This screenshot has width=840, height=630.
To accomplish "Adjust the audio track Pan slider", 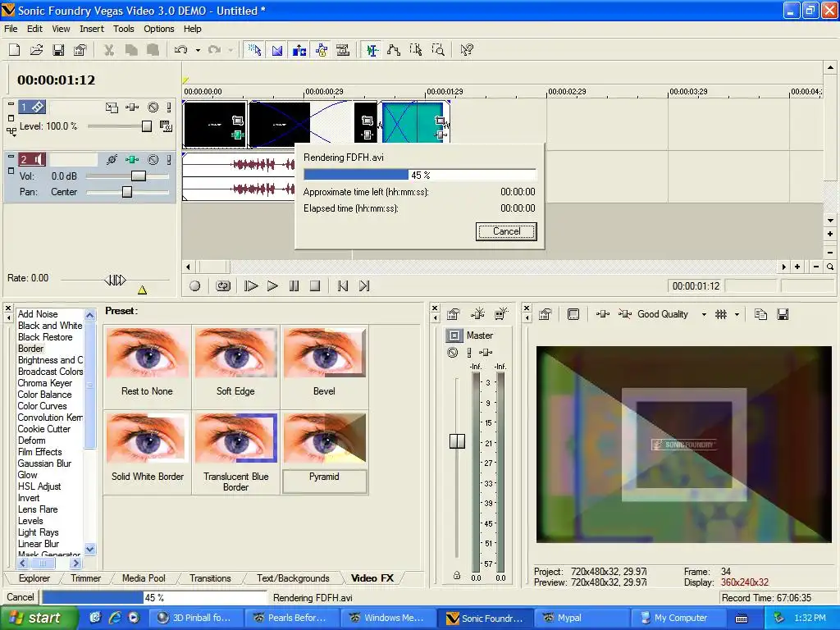I will pos(127,192).
